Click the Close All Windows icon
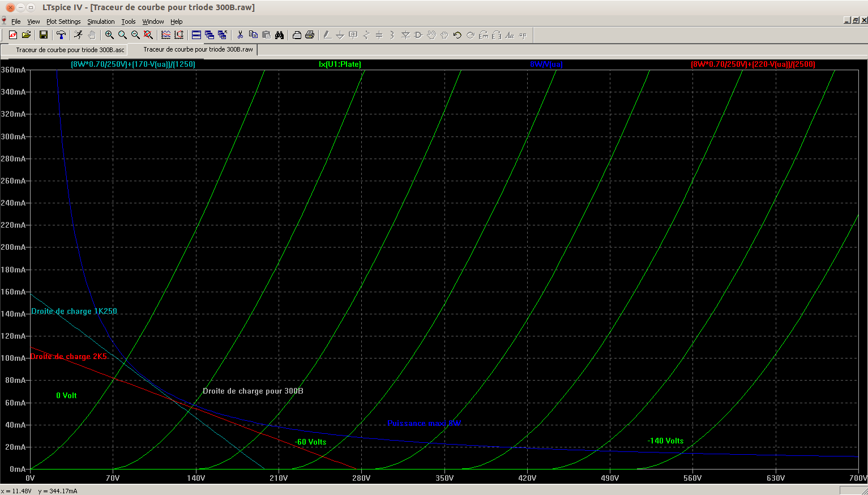868x495 pixels. point(223,35)
